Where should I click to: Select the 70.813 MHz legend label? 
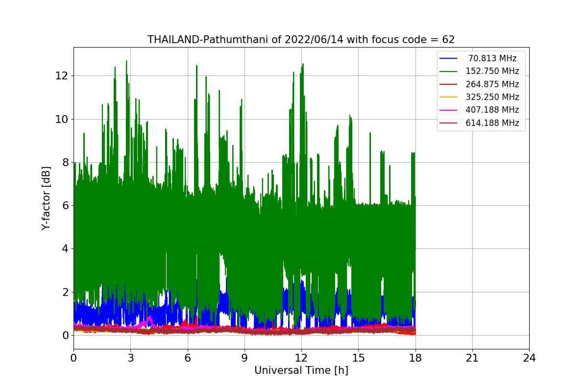pos(492,58)
